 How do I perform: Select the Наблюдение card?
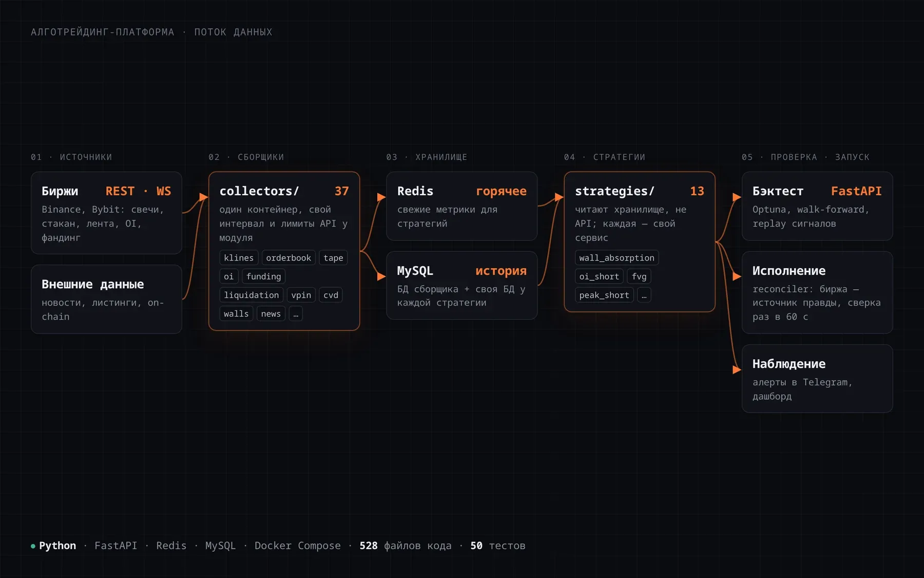[x=817, y=379]
